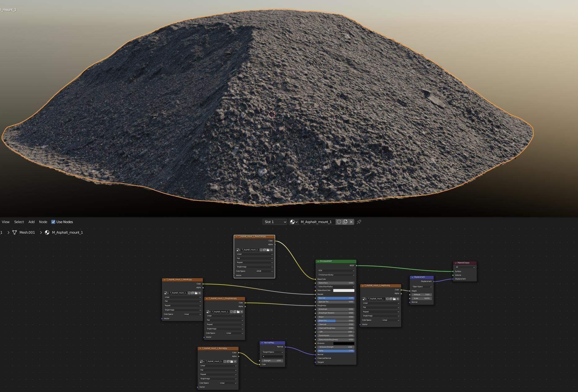Collapse the Metallic image texture node
The image size is (578, 392).
(165, 280)
